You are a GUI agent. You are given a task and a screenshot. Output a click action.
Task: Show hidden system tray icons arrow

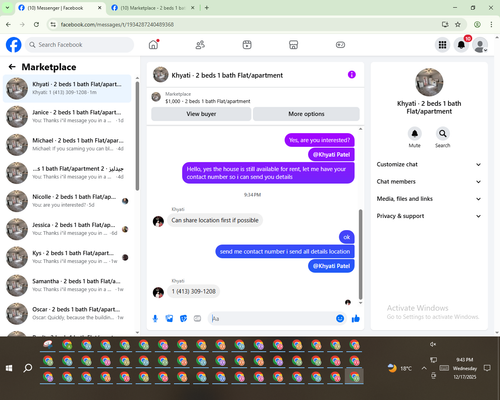(x=424, y=368)
